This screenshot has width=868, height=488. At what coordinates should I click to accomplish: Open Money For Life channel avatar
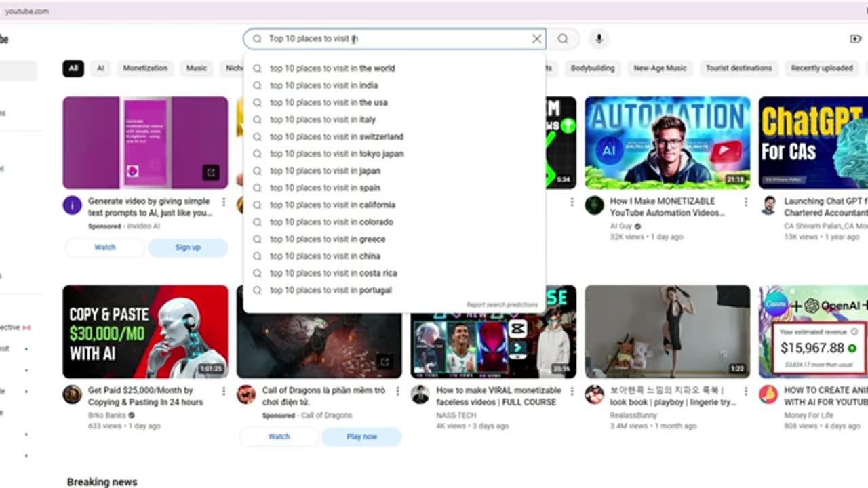[x=768, y=394]
